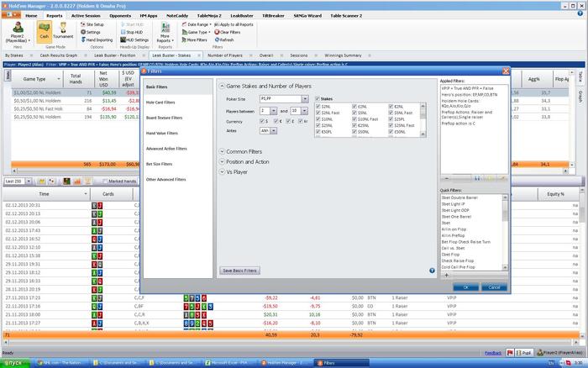Click More Filters in the ribbon

pos(194,39)
